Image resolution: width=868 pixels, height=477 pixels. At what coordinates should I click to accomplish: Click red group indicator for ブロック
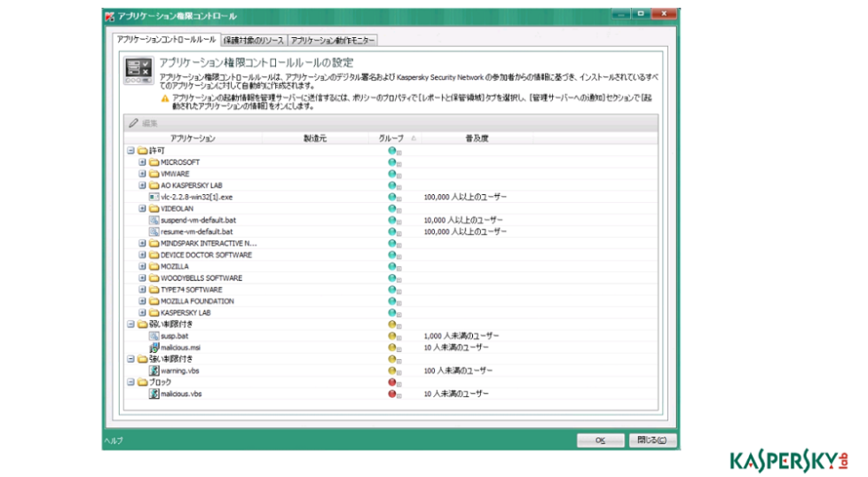pyautogui.click(x=392, y=382)
